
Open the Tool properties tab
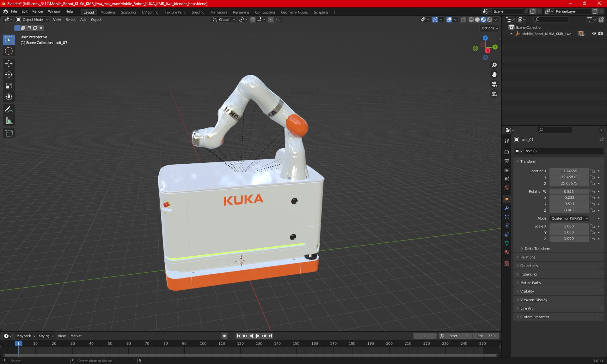[507, 141]
